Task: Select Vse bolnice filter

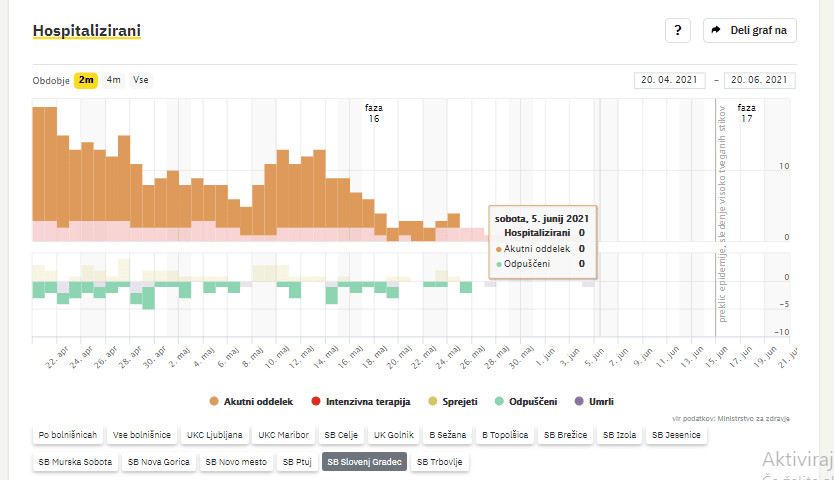Action: (141, 436)
